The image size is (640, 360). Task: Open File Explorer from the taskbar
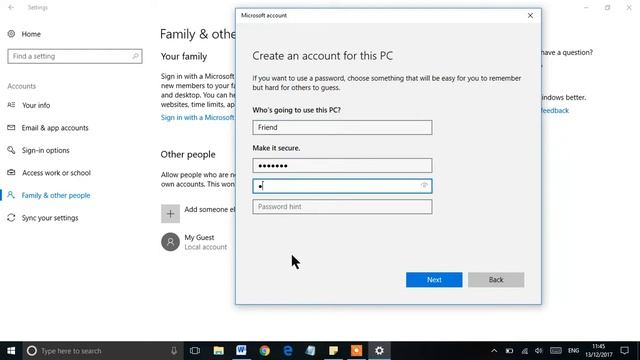pyautogui.click(x=218, y=351)
